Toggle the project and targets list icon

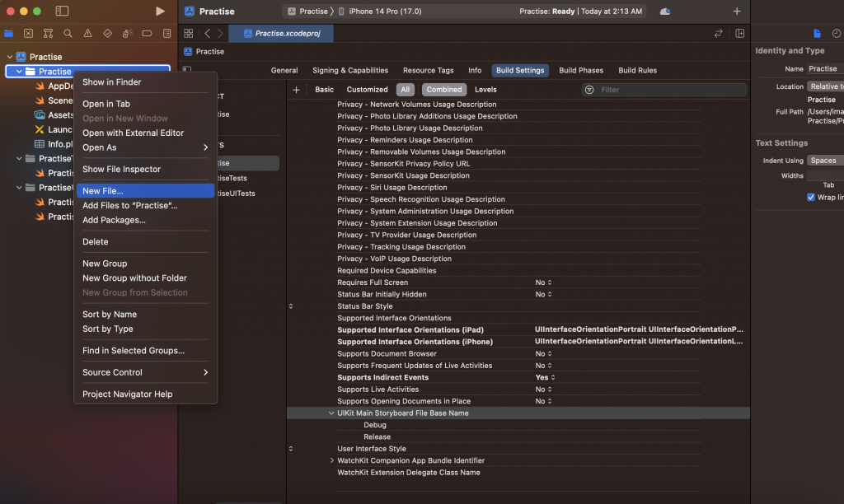[x=187, y=69]
